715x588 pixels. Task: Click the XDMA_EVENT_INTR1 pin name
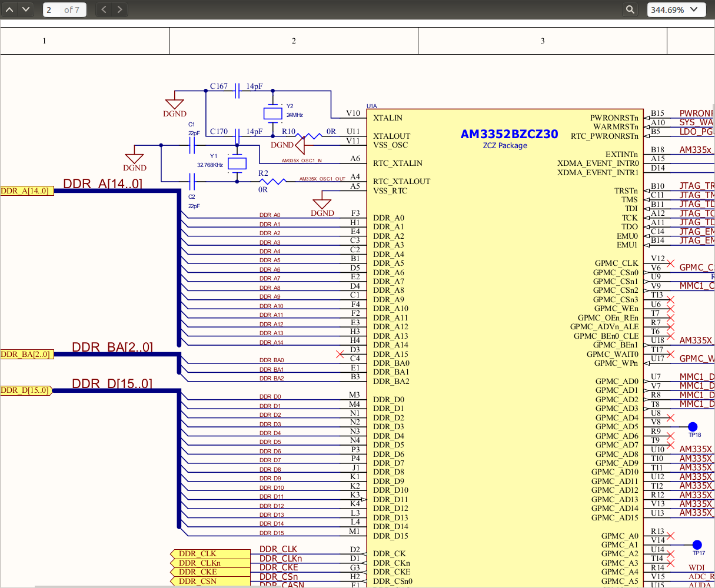tap(598, 172)
